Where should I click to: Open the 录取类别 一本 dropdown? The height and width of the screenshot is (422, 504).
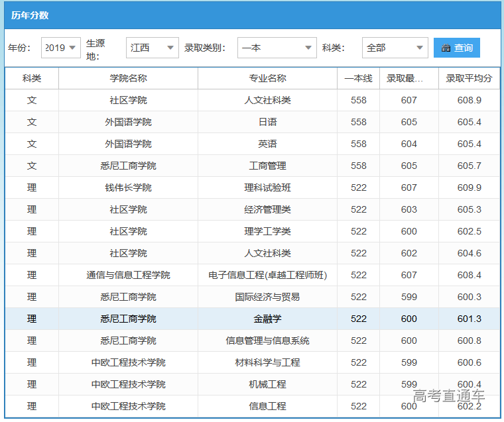click(x=277, y=48)
